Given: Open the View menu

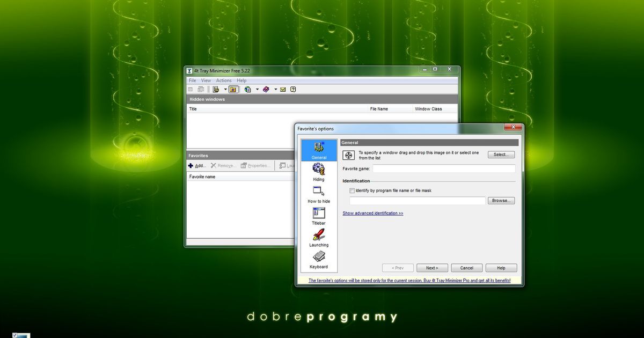Looking at the screenshot, I should point(206,80).
